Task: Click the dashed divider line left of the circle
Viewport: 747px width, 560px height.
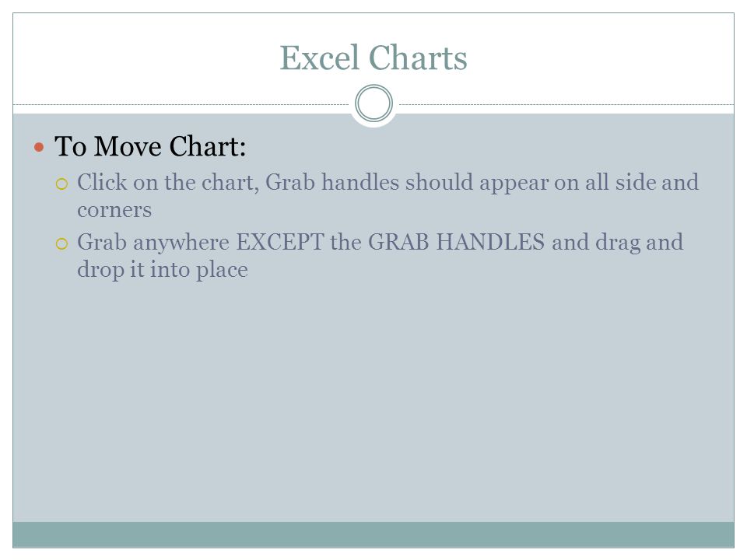Action: [x=181, y=104]
